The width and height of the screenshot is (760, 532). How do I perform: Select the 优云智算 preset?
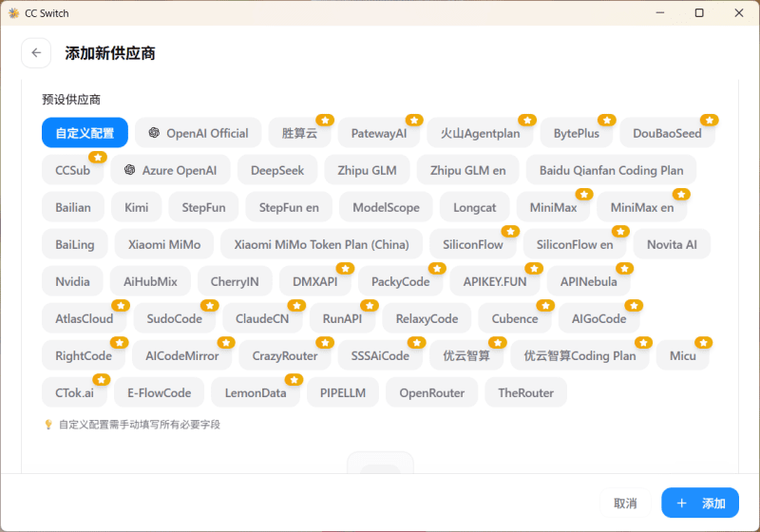click(x=466, y=355)
